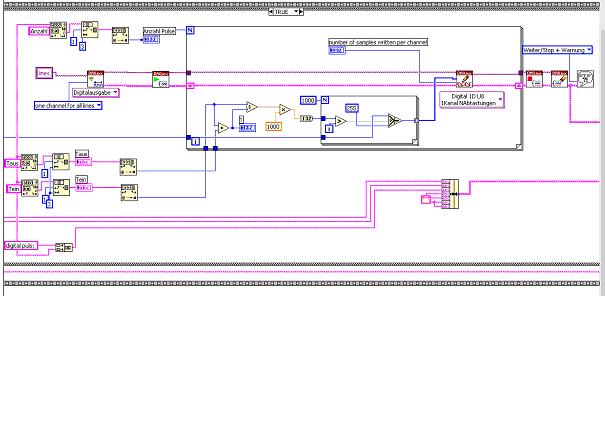This screenshot has width=605, height=432.
Task: Open the 'one channel for all lines' ring
Action: coord(68,105)
